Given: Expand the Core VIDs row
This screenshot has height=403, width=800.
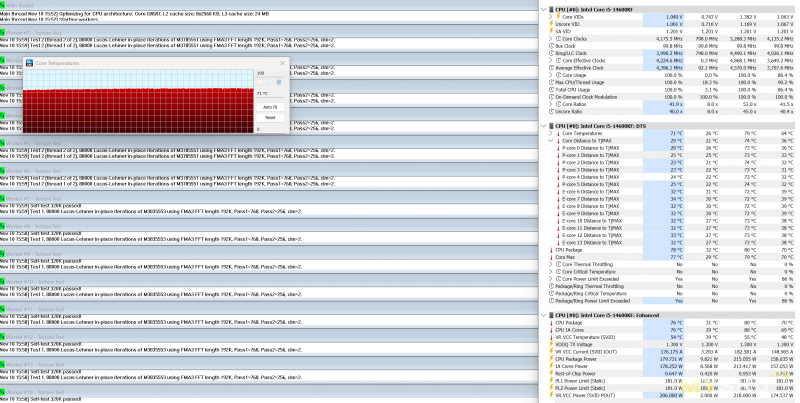Looking at the screenshot, I should click(x=548, y=18).
